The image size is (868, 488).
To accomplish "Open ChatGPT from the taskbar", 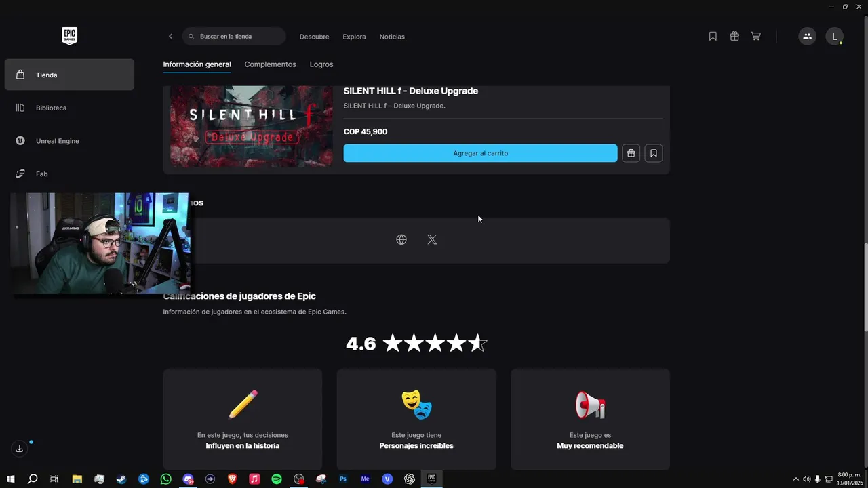I will 410,479.
